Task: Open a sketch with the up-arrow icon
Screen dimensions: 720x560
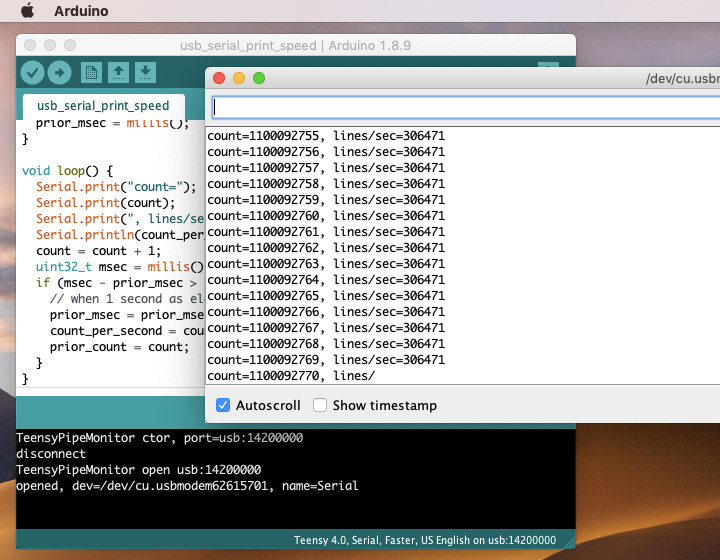Action: pyautogui.click(x=118, y=73)
